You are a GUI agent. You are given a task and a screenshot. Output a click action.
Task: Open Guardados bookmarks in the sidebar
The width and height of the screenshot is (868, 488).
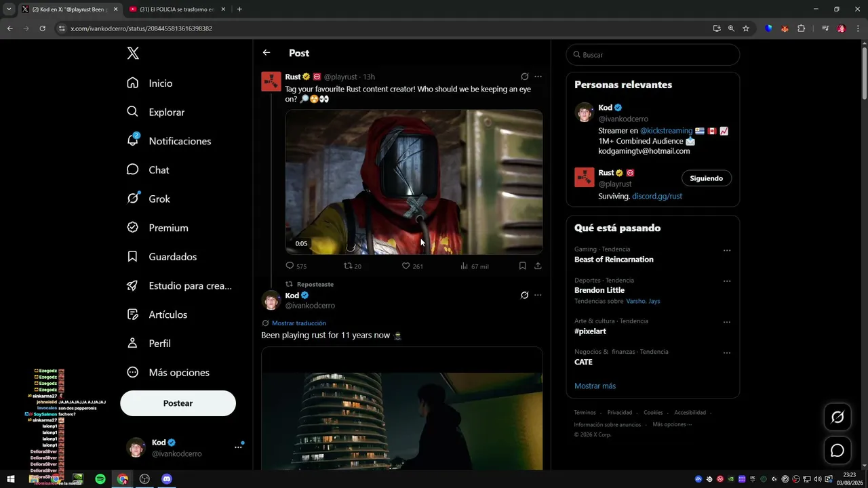pos(161,257)
